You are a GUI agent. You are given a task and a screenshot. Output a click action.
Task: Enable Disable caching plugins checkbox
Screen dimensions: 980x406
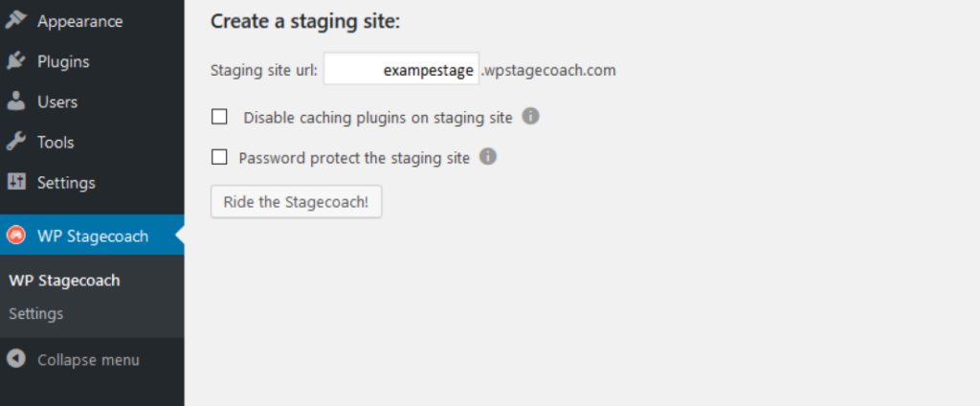219,117
